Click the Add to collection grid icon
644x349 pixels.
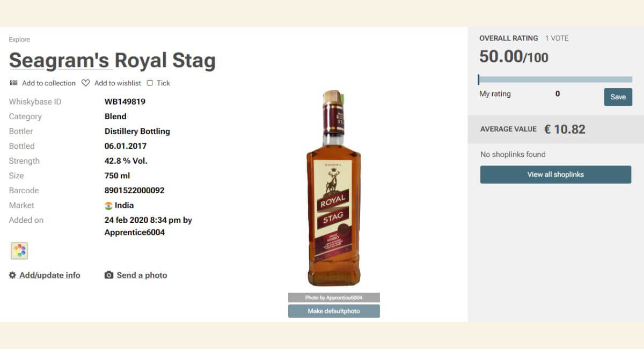(13, 83)
